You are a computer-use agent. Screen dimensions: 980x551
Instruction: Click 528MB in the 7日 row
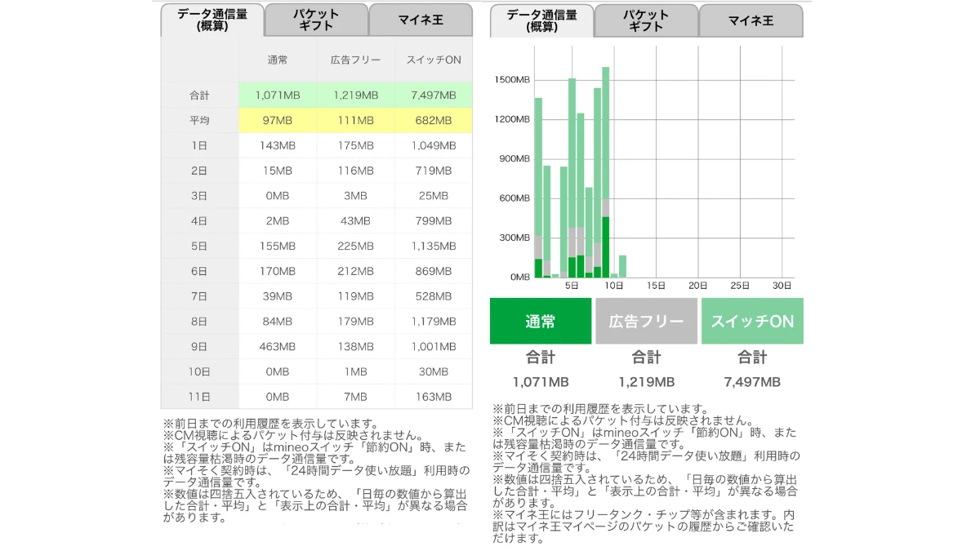[x=433, y=296]
